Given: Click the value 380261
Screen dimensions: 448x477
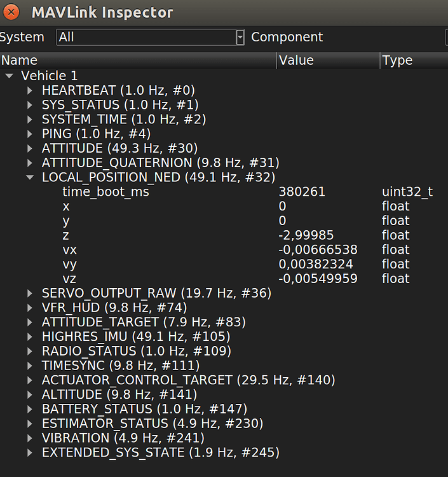Looking at the screenshot, I should [302, 192].
